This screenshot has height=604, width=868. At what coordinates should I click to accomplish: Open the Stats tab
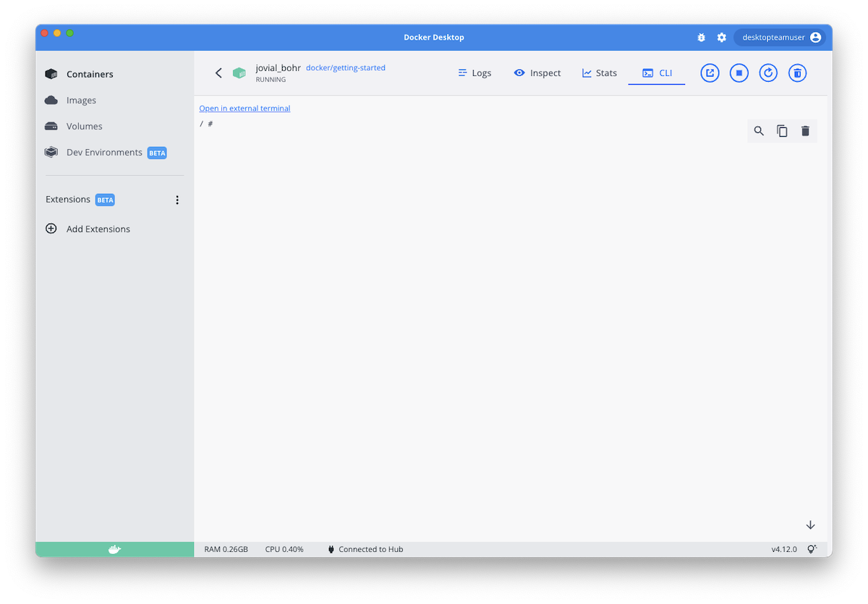coord(599,72)
